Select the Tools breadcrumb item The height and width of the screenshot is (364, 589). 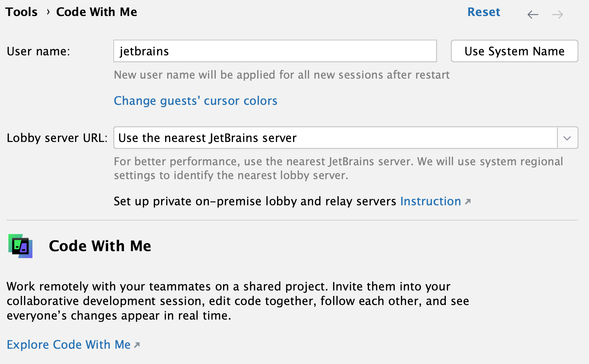pos(22,12)
